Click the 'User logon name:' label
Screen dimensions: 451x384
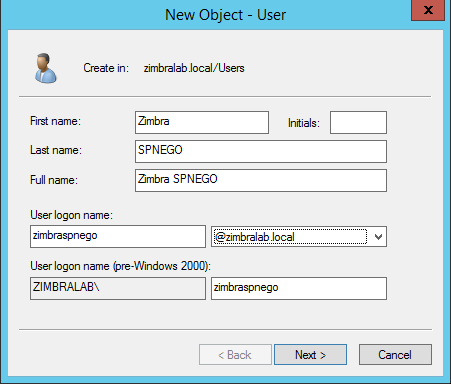point(71,215)
